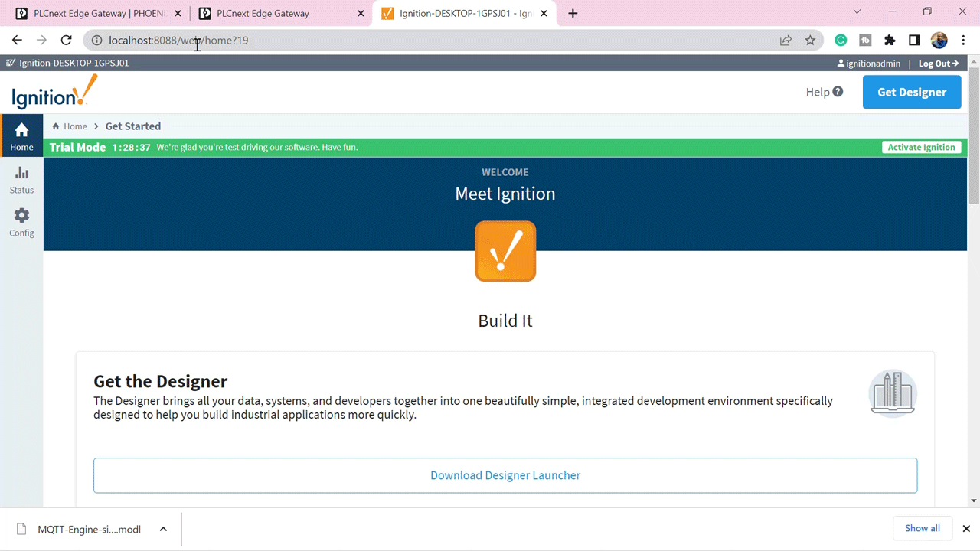Screen dimensions: 980x551
Task: Switch to the second PLCnext Edge Gateway tab
Action: coord(281,13)
